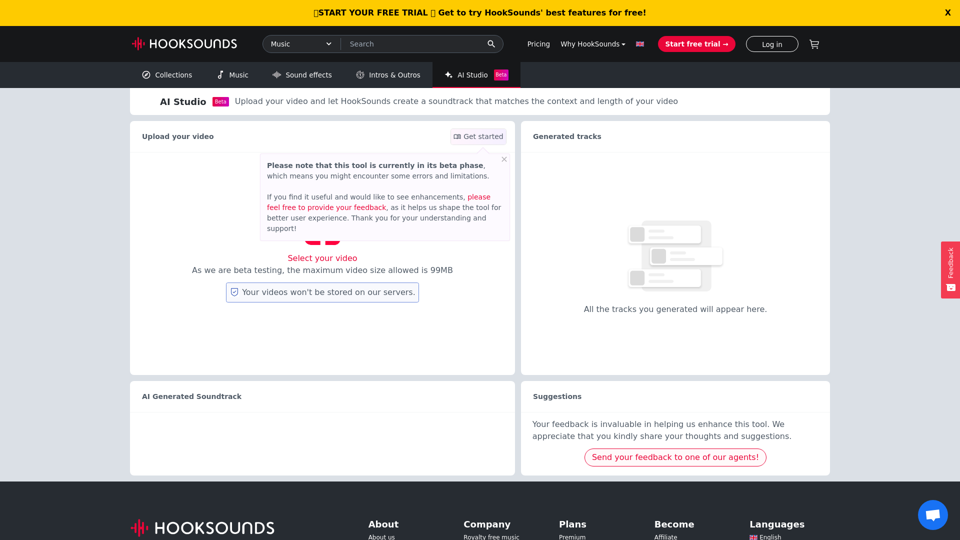
Task: Dismiss the beta phase notice
Action: coord(504,159)
